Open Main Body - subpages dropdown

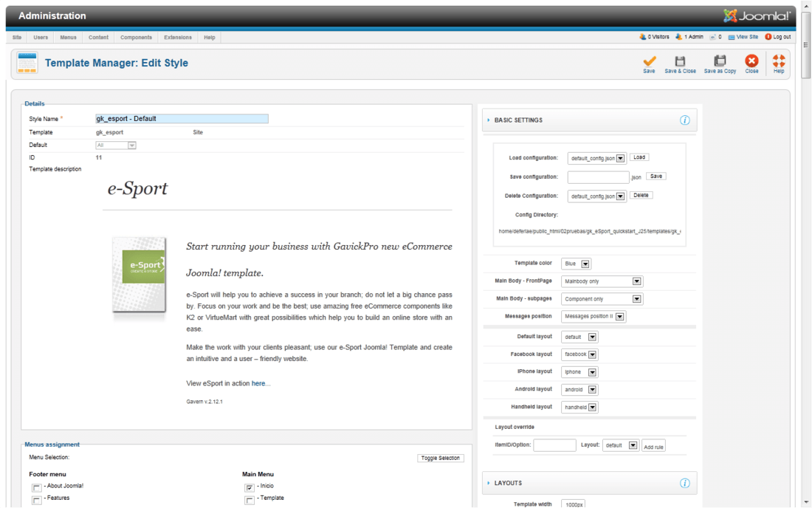point(602,299)
